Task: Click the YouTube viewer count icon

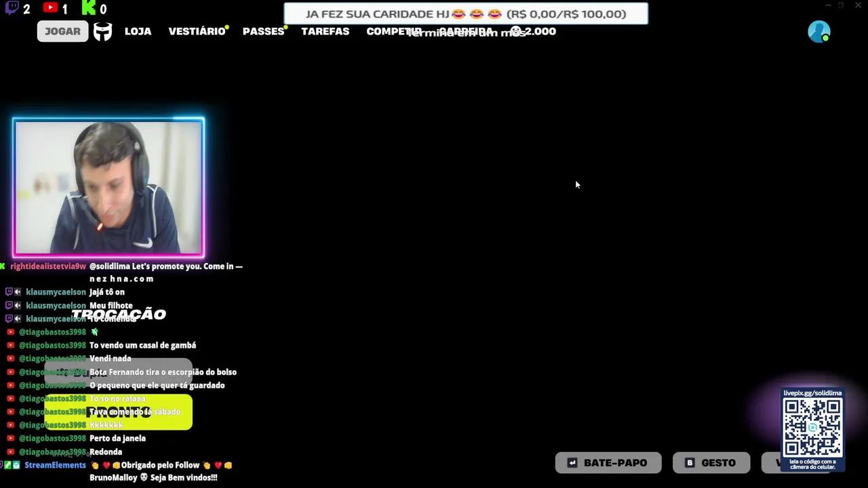Action: point(50,8)
